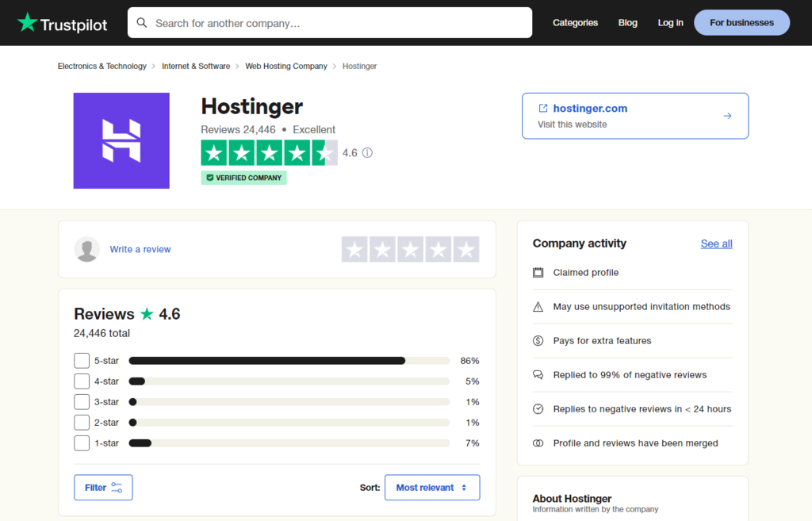Click the Hostinger breadcrumb text

[359, 67]
